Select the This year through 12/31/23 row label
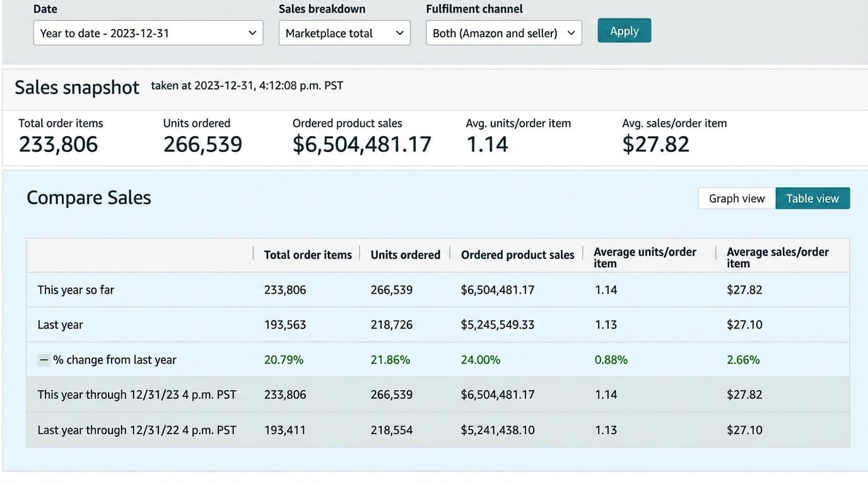Viewport: 868px width, 484px height. pos(137,395)
